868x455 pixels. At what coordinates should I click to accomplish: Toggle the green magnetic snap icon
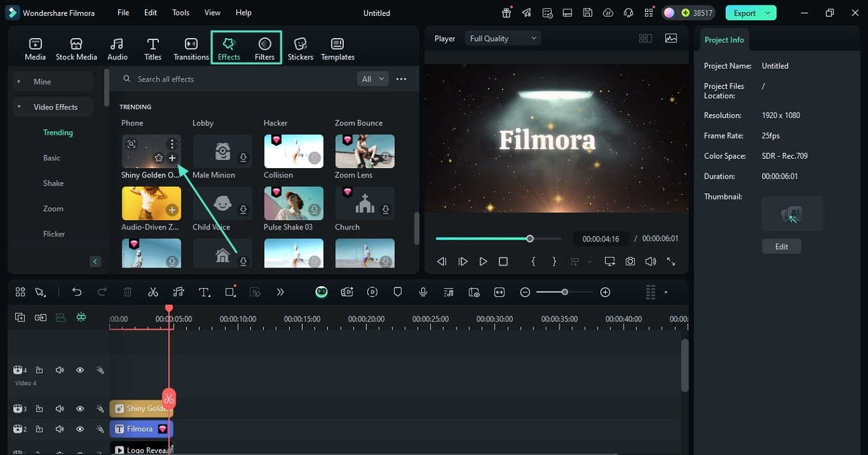tap(81, 318)
